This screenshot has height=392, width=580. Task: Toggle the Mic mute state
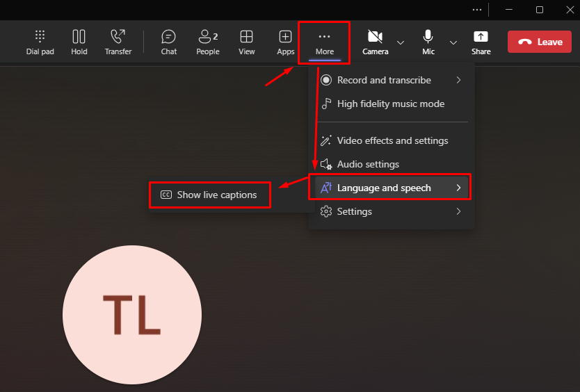pyautogui.click(x=428, y=42)
